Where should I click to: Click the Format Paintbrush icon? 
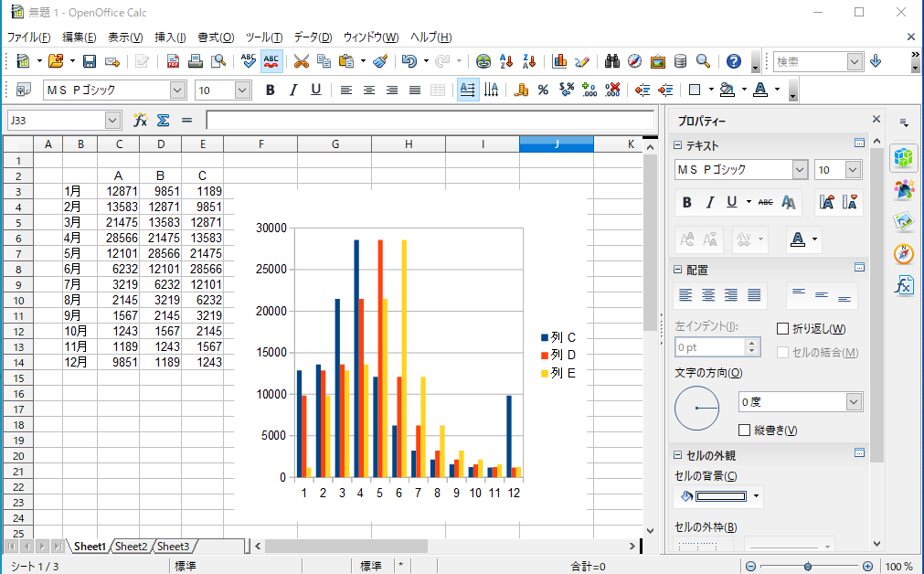click(x=381, y=61)
